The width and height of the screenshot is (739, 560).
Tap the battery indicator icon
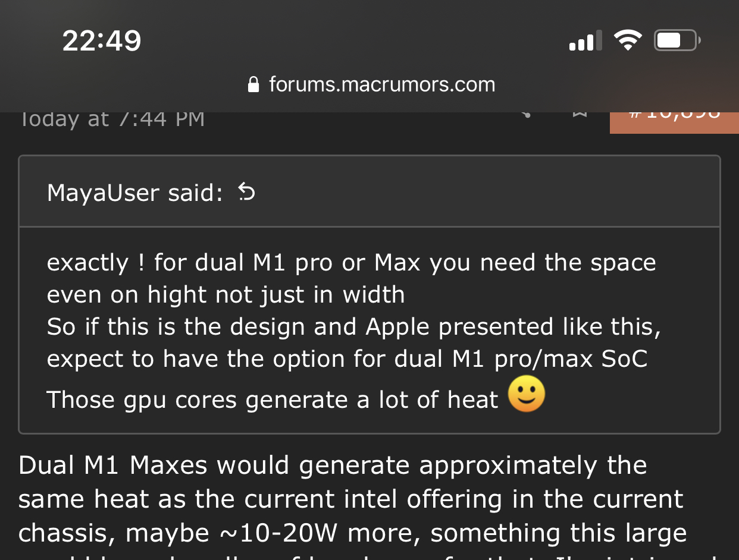pyautogui.click(x=677, y=41)
